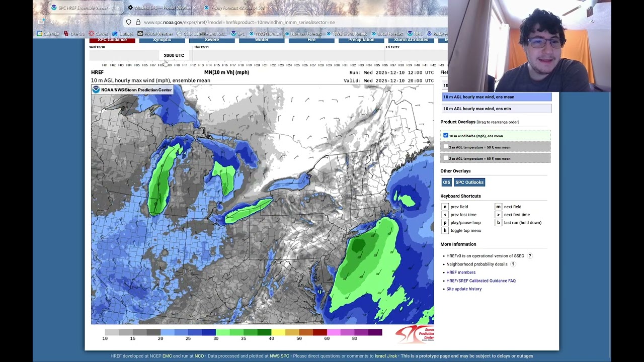The height and width of the screenshot is (362, 644).
Task: Open HREF/SREF Calibrated Guidance FAQ link
Action: [x=481, y=281]
